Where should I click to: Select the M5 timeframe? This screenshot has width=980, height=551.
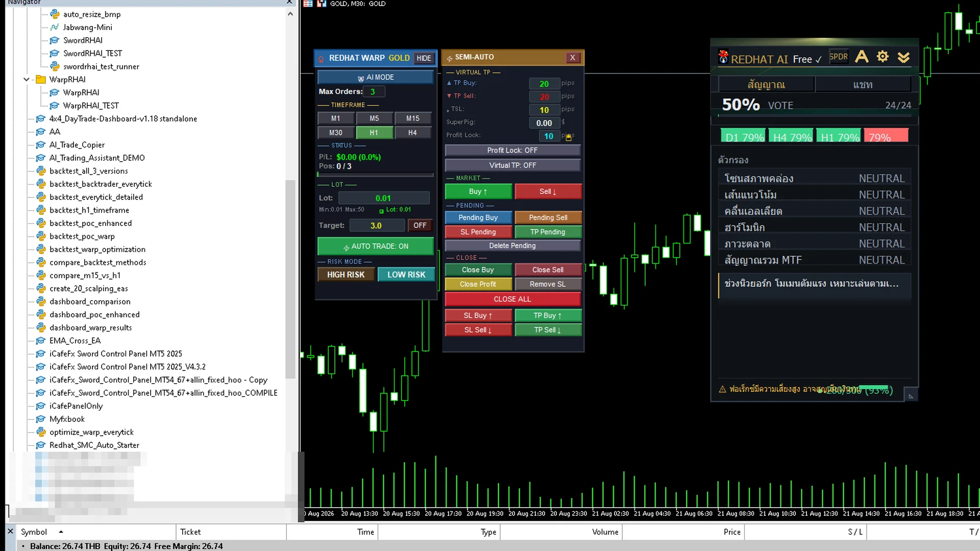374,118
